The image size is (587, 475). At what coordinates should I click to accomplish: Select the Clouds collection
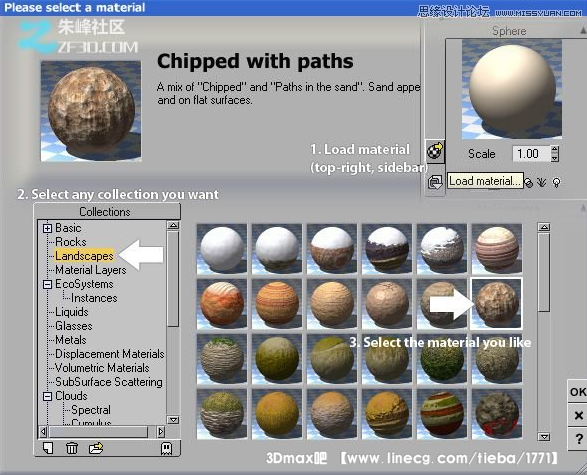coord(71,396)
